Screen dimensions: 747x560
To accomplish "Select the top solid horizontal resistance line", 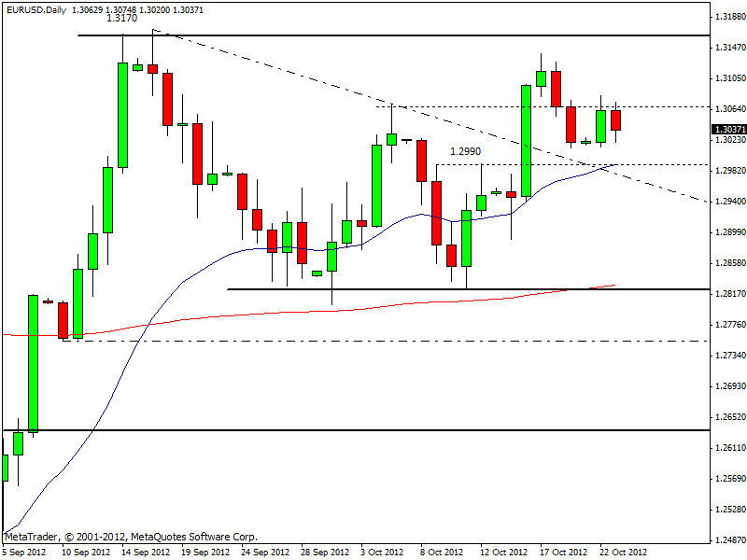I will point(373,35).
